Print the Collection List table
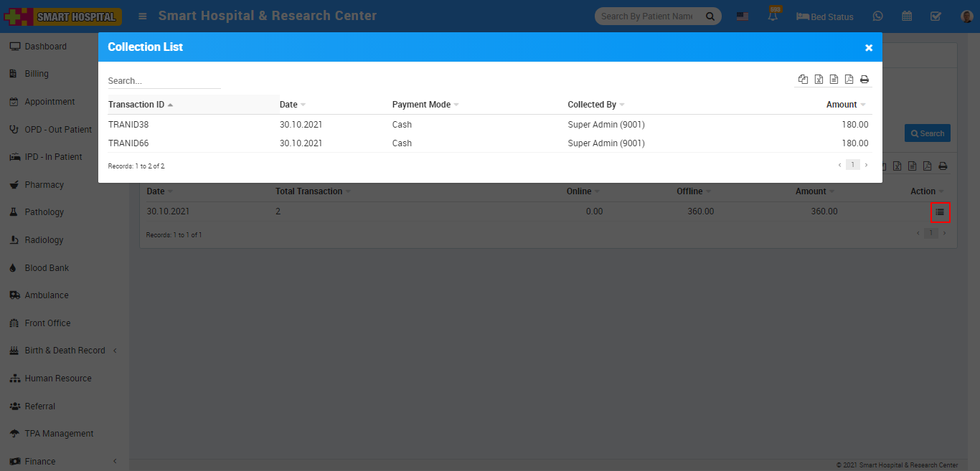Screen dimensions: 980x471 (x=864, y=80)
